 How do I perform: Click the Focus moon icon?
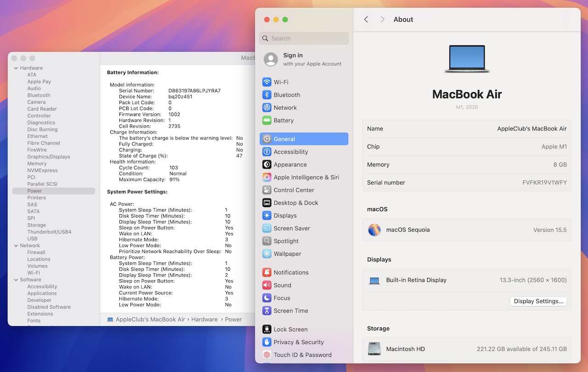267,298
